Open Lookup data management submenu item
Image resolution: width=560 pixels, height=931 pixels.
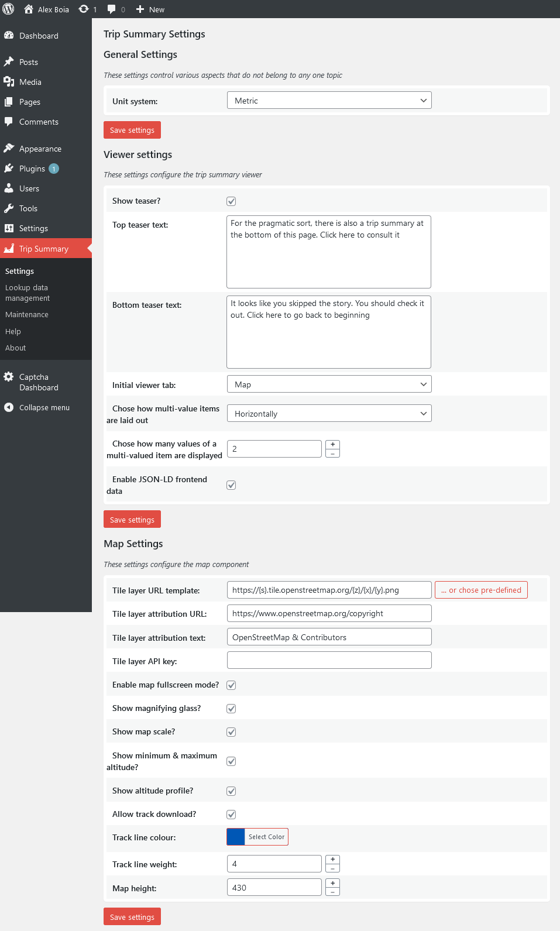[28, 293]
